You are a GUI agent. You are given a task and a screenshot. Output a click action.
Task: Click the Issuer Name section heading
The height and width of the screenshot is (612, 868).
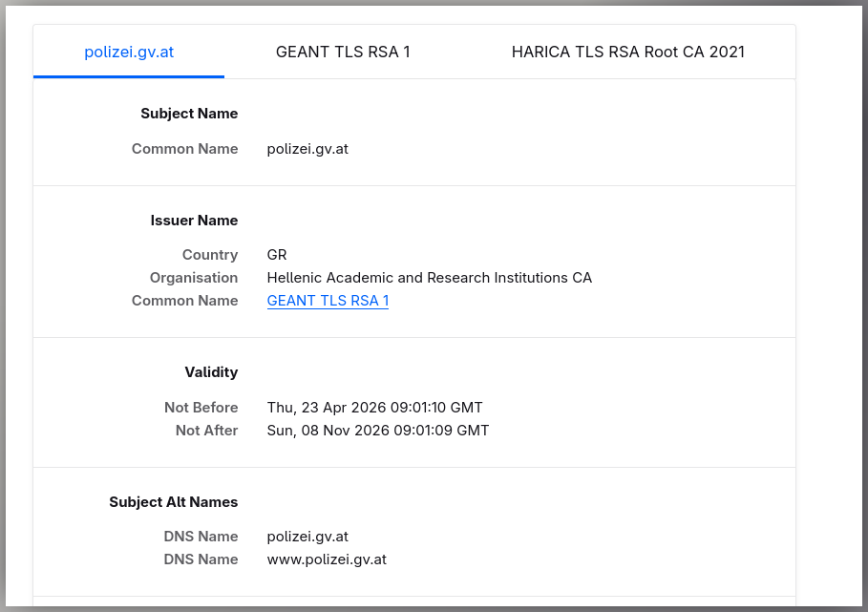[194, 221]
